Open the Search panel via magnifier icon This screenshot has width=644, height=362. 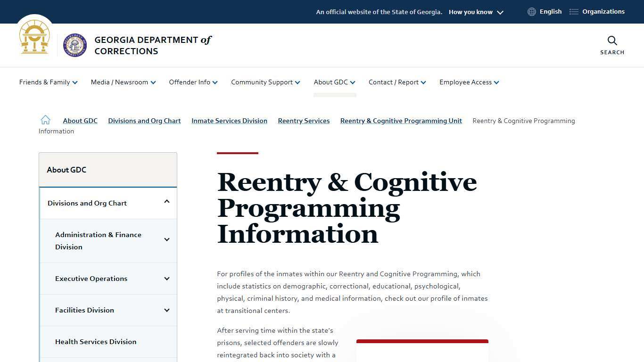(x=611, y=41)
